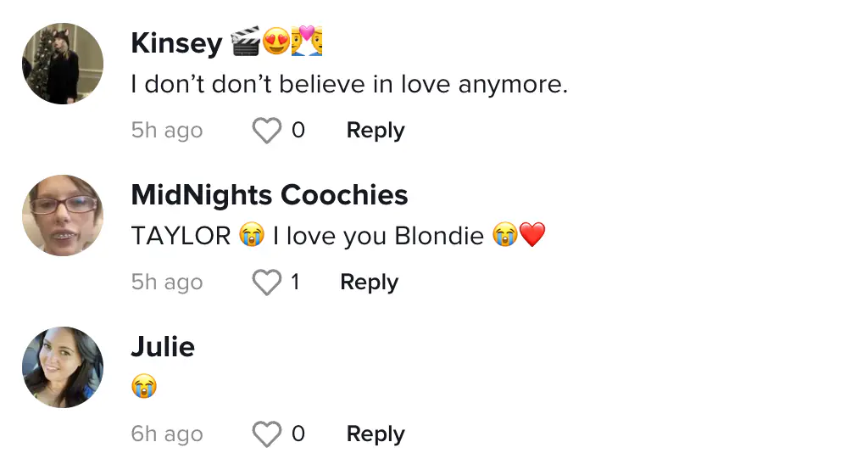This screenshot has width=868, height=470.
Task: Visit Kinsey's profile via username
Action: [x=176, y=42]
